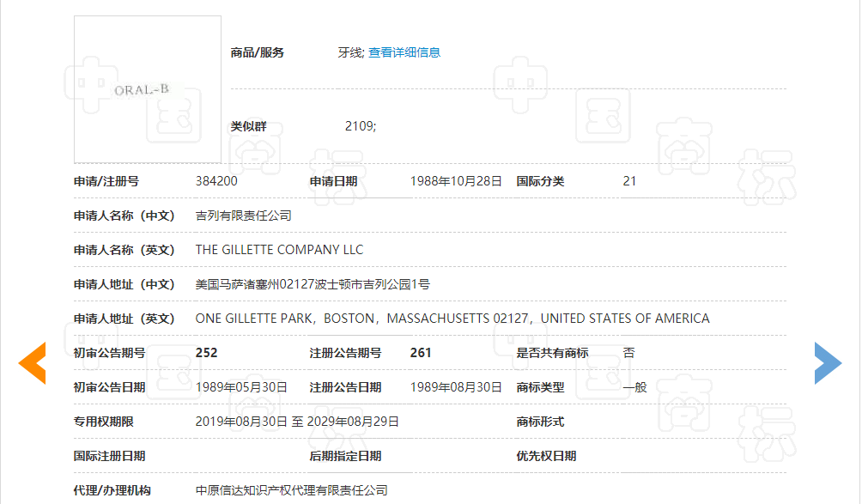Select shared trademark value 否
Viewport: 862px width, 504px height.
[629, 353]
